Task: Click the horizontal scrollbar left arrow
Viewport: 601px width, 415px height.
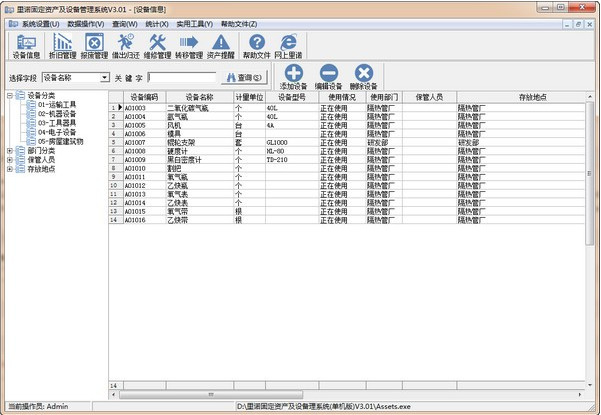Action: coord(113,394)
